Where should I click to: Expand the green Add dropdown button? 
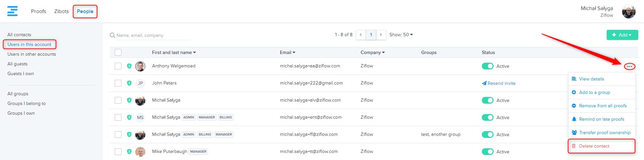coord(622,35)
